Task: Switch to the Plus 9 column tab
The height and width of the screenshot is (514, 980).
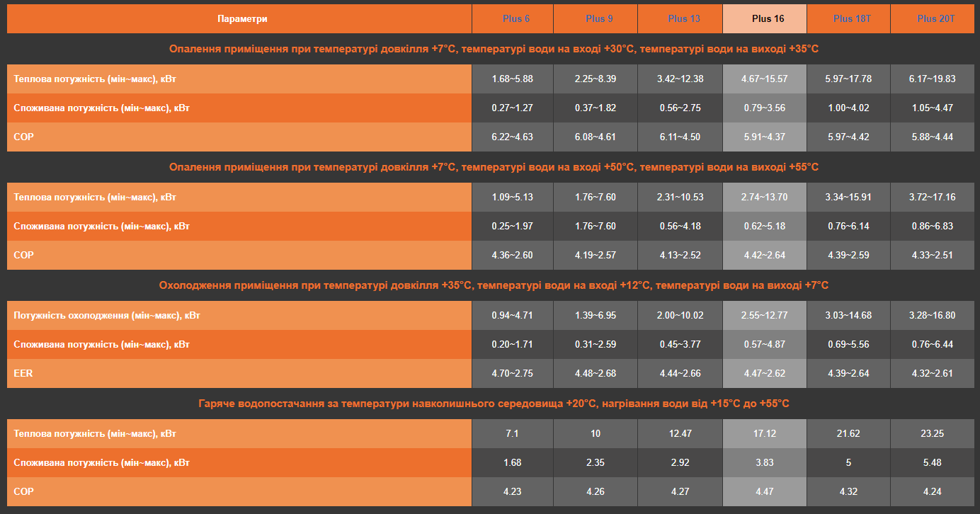Action: (x=599, y=18)
